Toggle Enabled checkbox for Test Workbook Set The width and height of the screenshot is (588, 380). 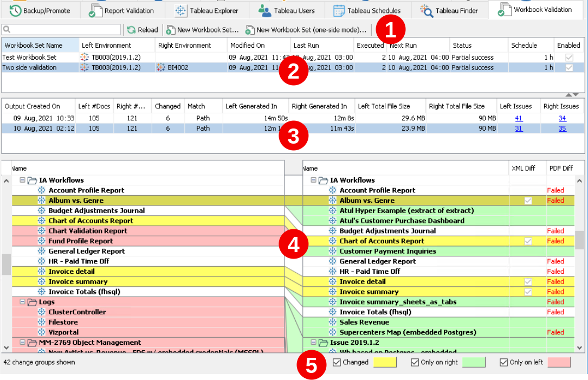point(569,57)
